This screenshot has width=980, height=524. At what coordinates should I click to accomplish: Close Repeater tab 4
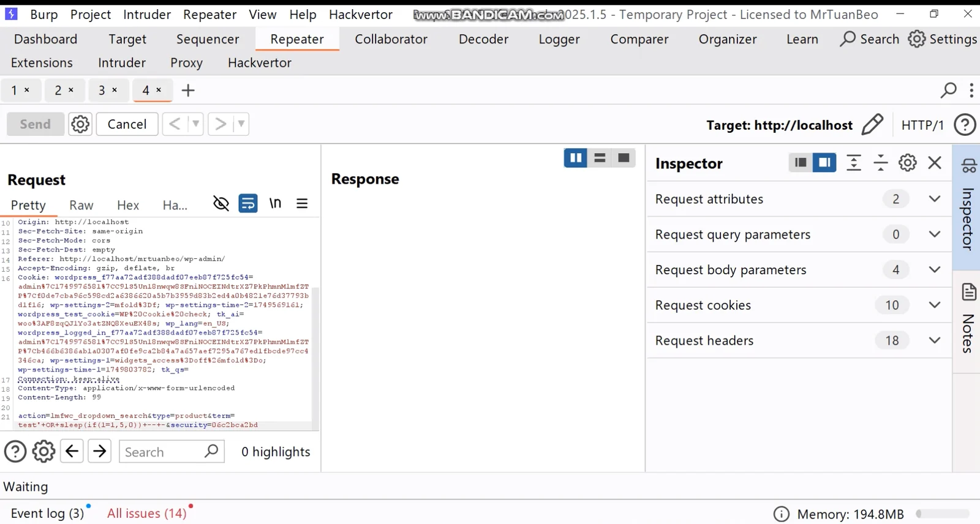click(x=159, y=90)
